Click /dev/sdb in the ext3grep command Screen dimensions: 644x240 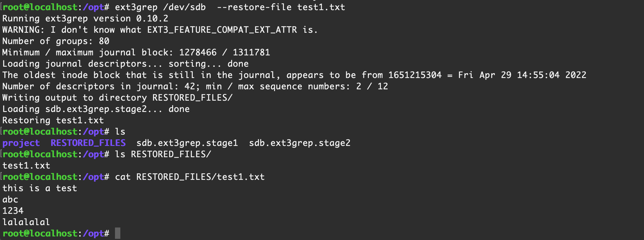[184, 7]
